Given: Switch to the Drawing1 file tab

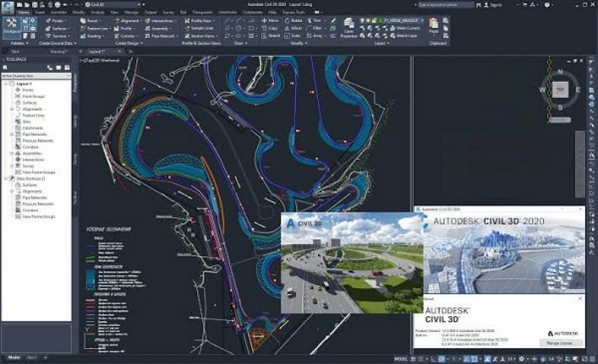Looking at the screenshot, I should tap(58, 51).
